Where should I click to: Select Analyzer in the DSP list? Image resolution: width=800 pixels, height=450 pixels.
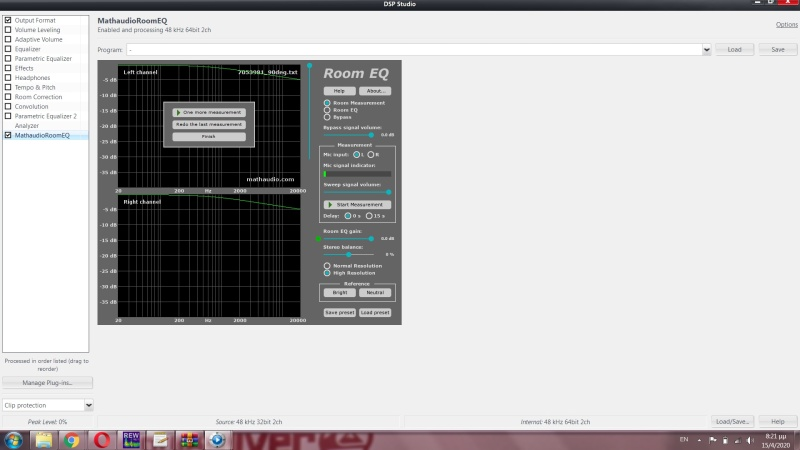click(x=27, y=126)
